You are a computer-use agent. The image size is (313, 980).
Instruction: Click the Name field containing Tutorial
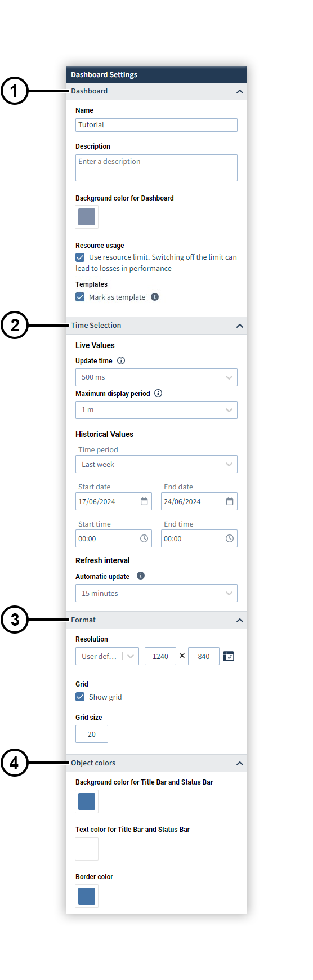tap(157, 125)
